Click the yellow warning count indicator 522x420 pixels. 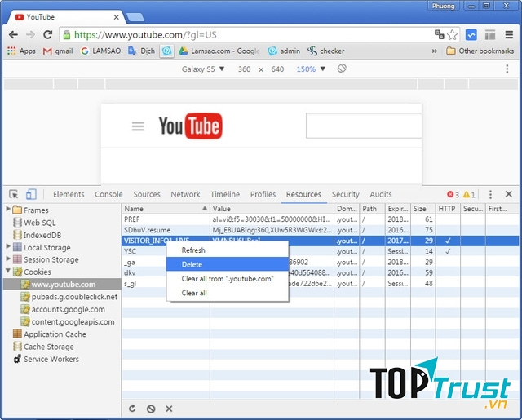(469, 194)
